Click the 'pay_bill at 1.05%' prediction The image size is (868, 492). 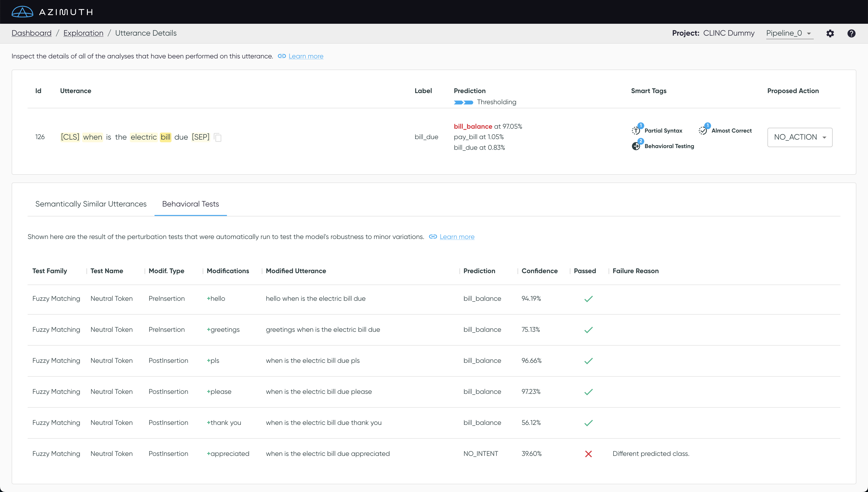[x=479, y=137]
